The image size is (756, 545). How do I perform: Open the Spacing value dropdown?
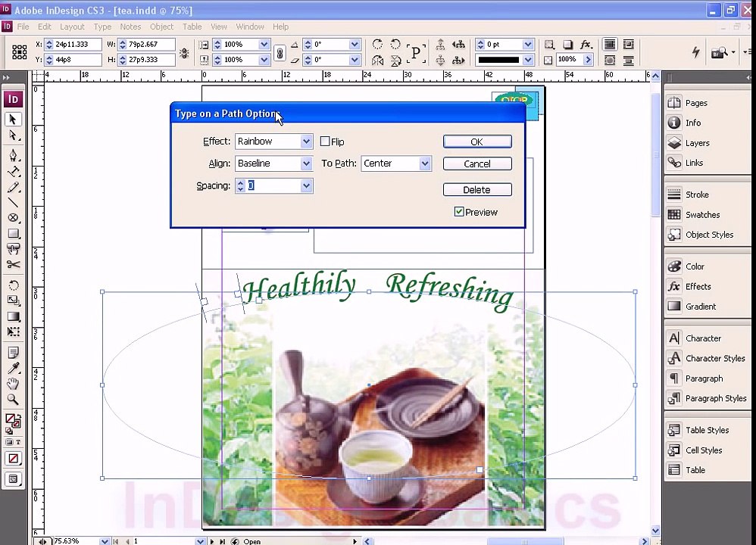pyautogui.click(x=306, y=185)
